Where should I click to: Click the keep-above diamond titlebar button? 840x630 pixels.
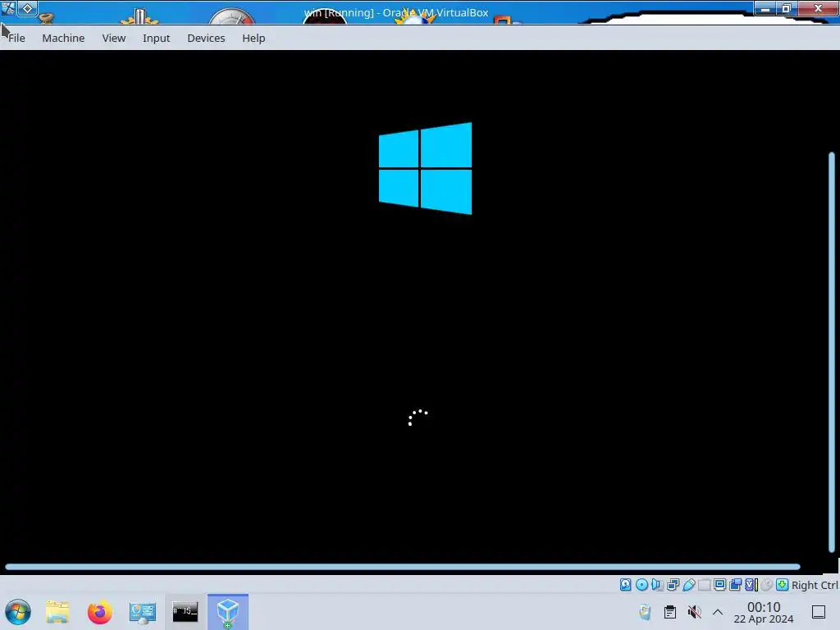[27, 8]
